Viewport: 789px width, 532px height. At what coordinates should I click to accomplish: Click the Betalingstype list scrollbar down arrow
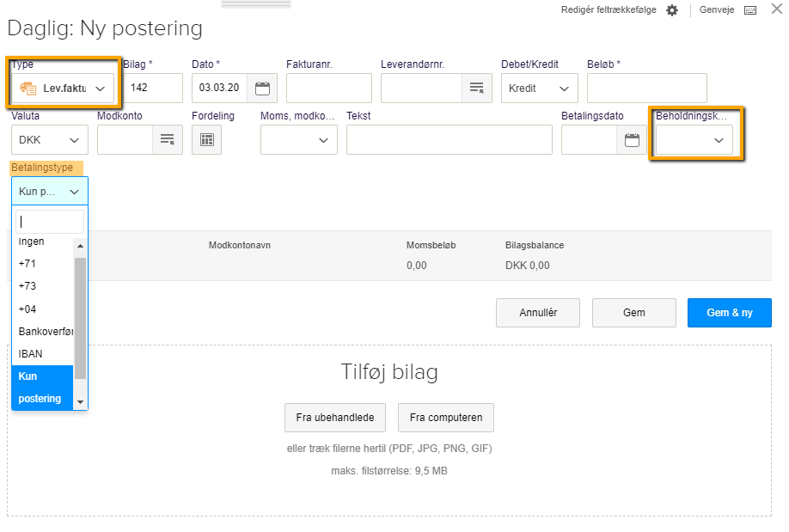coord(80,401)
